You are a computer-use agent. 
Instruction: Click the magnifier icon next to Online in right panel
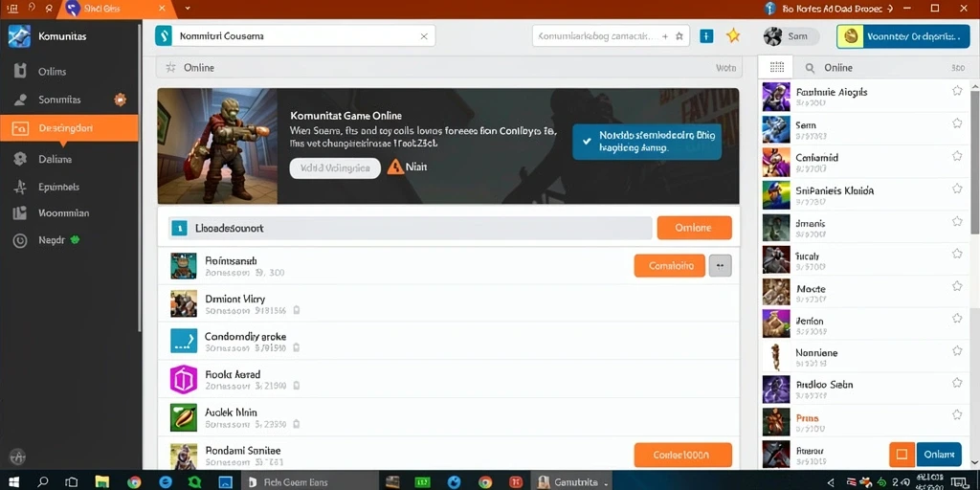click(x=810, y=68)
